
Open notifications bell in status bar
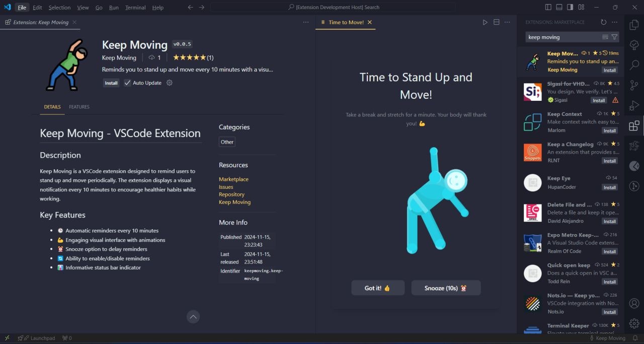(635, 338)
